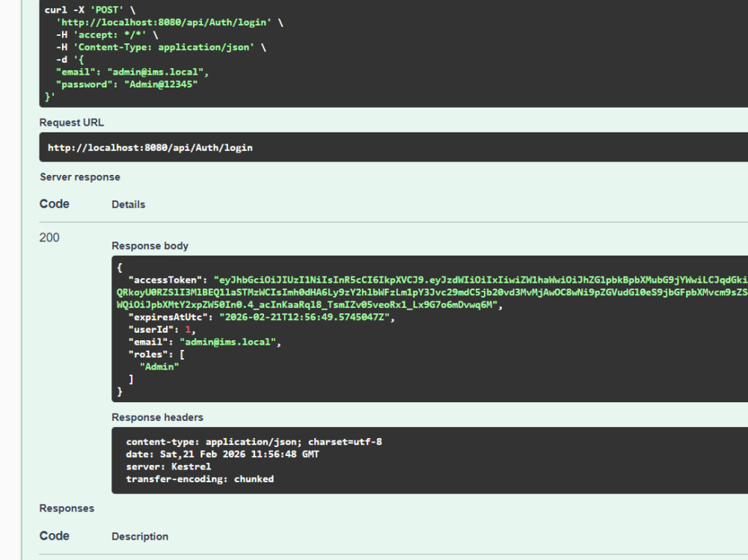Click the transfer-encoding: chunked line
748x560 pixels.
point(200,479)
